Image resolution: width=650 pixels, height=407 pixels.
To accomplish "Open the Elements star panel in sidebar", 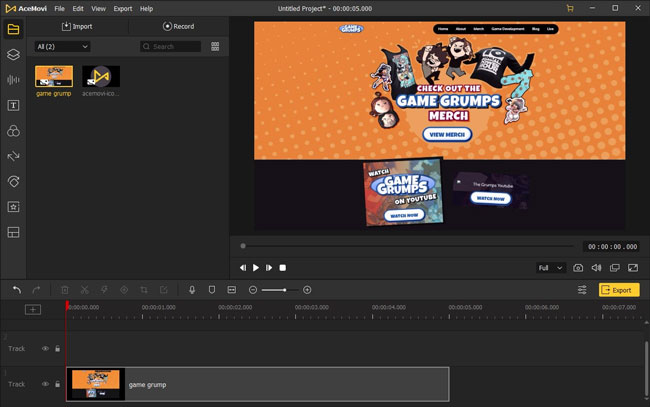I will tap(13, 207).
